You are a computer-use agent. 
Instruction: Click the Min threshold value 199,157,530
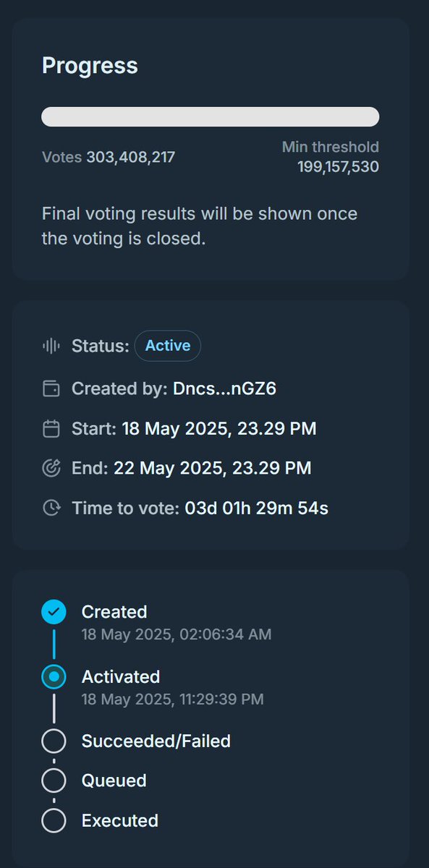coord(338,167)
